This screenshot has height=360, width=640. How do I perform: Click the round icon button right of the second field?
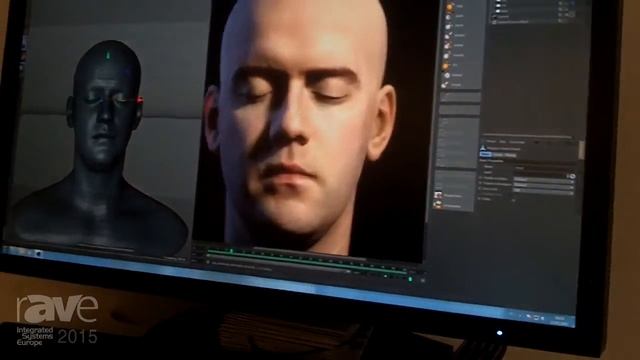tap(572, 176)
